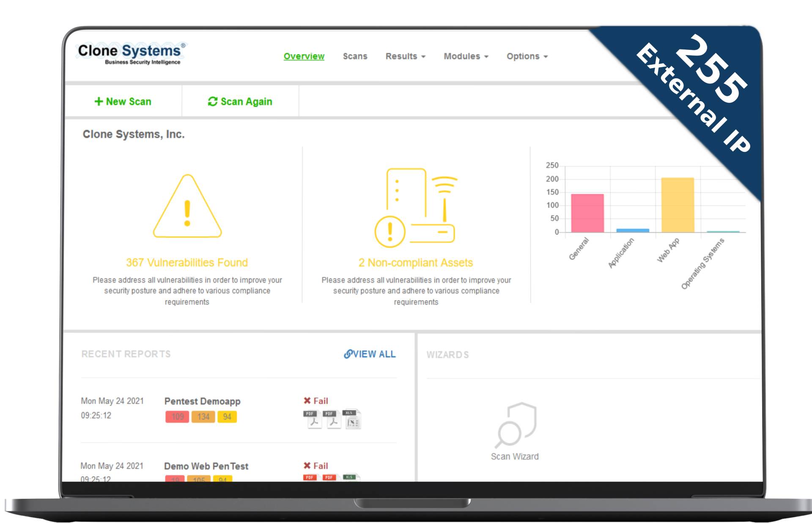Open the Overview tab
The width and height of the screenshot is (812, 523).
[304, 56]
